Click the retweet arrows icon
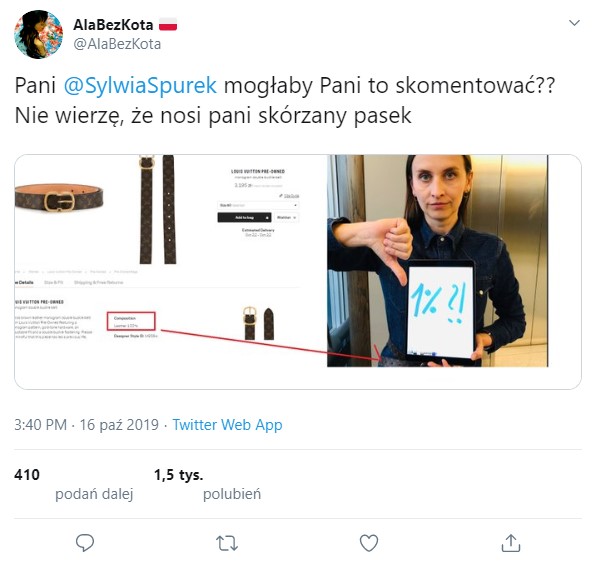The height and width of the screenshot is (567, 592). point(227,544)
